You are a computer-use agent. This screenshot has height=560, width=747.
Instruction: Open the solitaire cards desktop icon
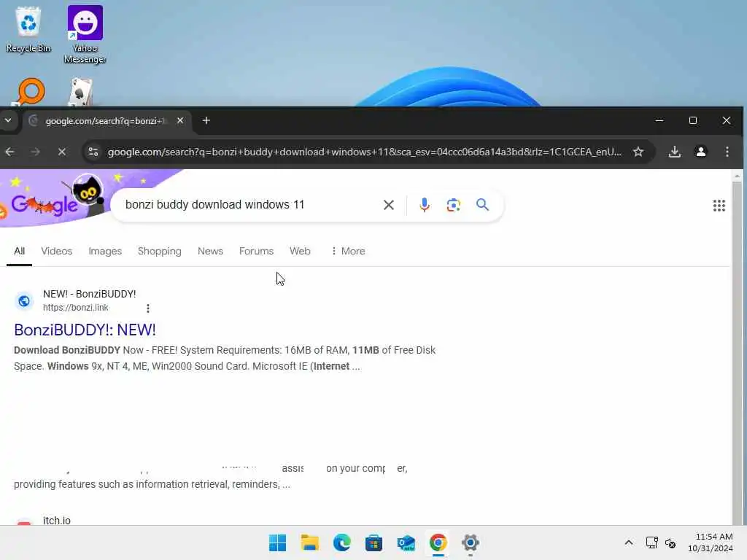coord(80,93)
